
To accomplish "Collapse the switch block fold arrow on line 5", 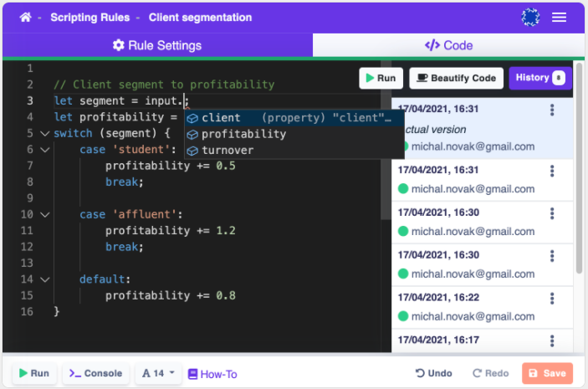I will coord(44,134).
